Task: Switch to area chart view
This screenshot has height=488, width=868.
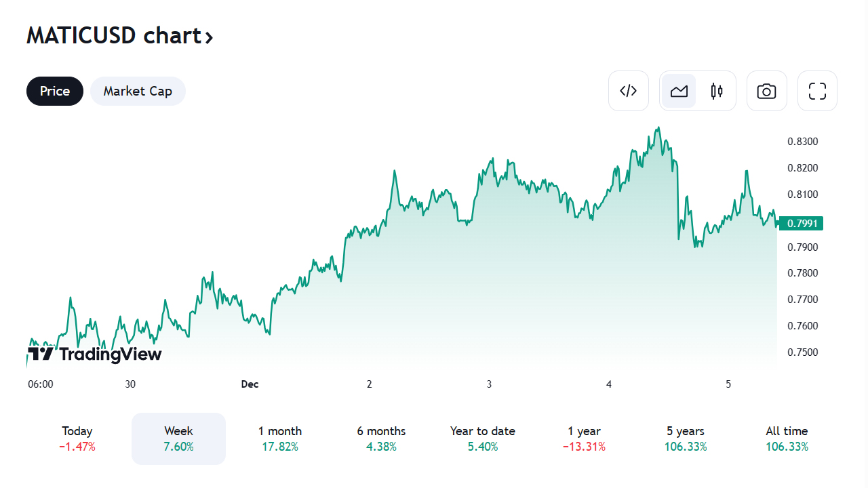Action: point(679,91)
